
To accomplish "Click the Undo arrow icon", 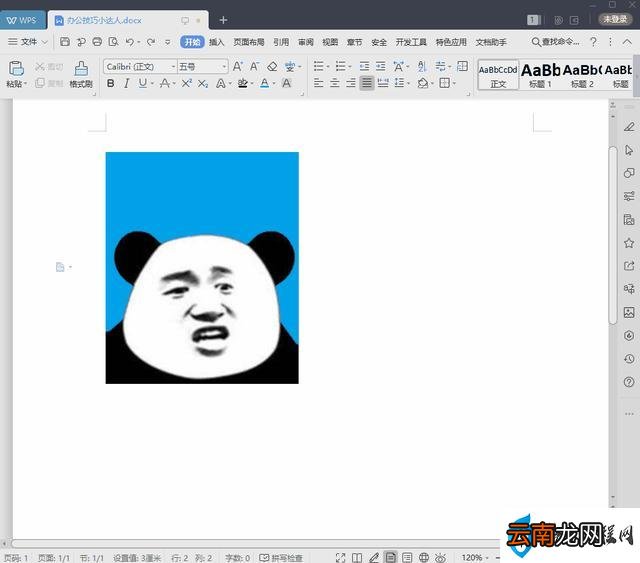I will tap(129, 42).
